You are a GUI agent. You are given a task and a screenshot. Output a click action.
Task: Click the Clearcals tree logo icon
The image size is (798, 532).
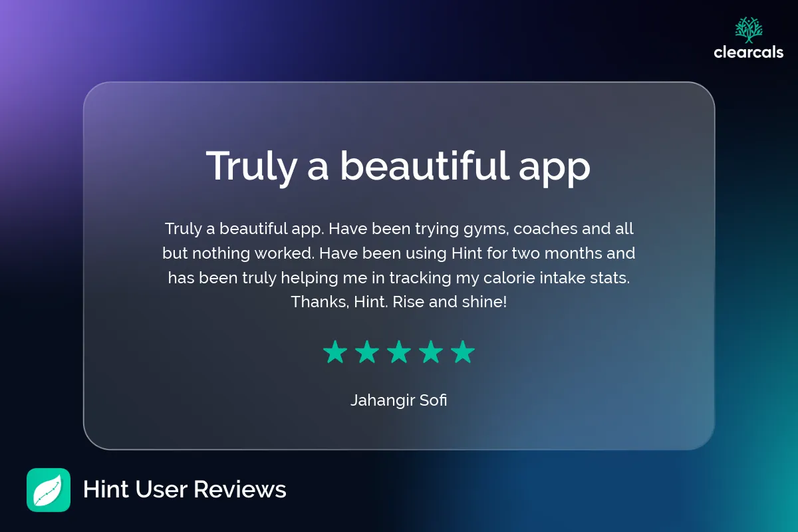pyautogui.click(x=749, y=30)
